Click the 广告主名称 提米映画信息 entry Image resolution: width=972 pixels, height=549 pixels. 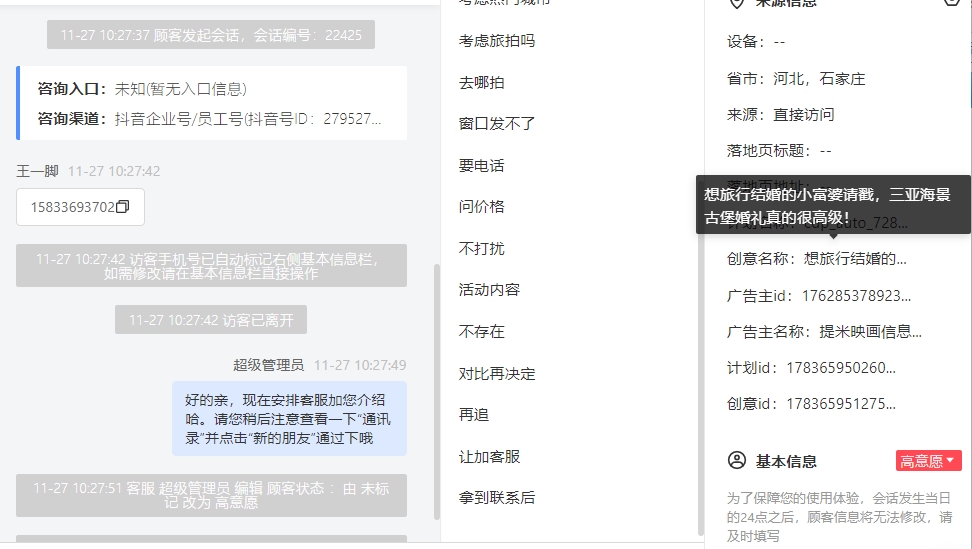point(824,332)
